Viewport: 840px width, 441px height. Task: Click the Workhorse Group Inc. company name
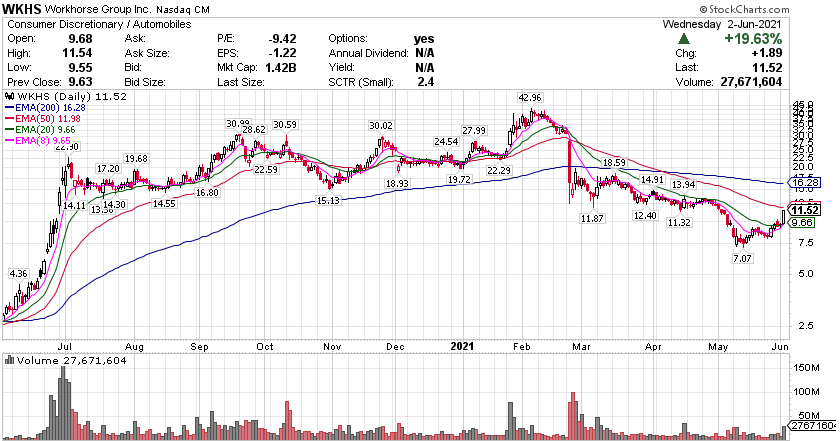(99, 10)
